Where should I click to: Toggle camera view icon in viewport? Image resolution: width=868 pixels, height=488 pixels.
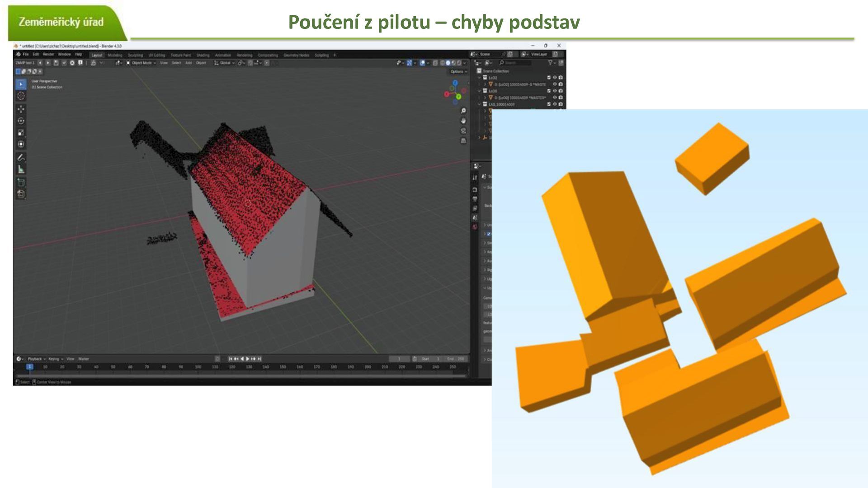(x=463, y=131)
